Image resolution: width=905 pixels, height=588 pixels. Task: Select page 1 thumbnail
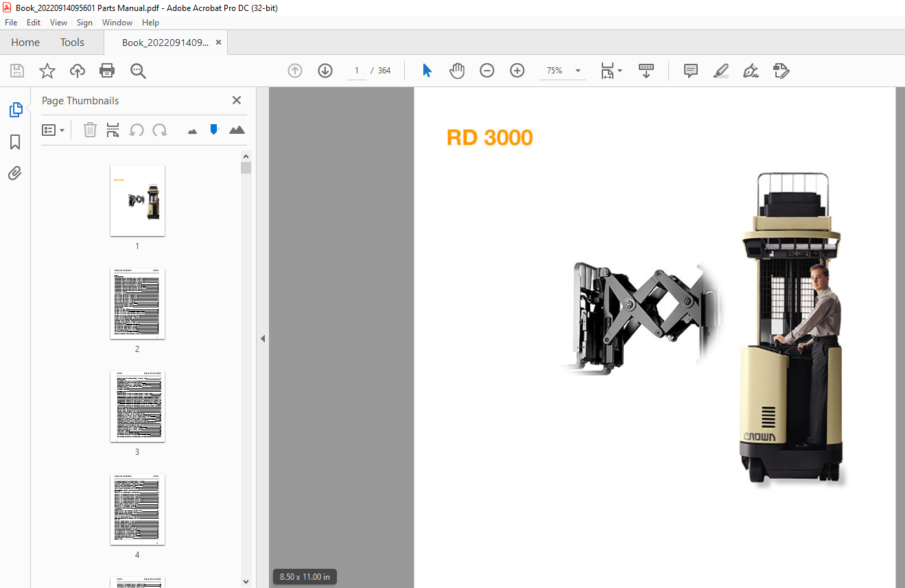(137, 200)
